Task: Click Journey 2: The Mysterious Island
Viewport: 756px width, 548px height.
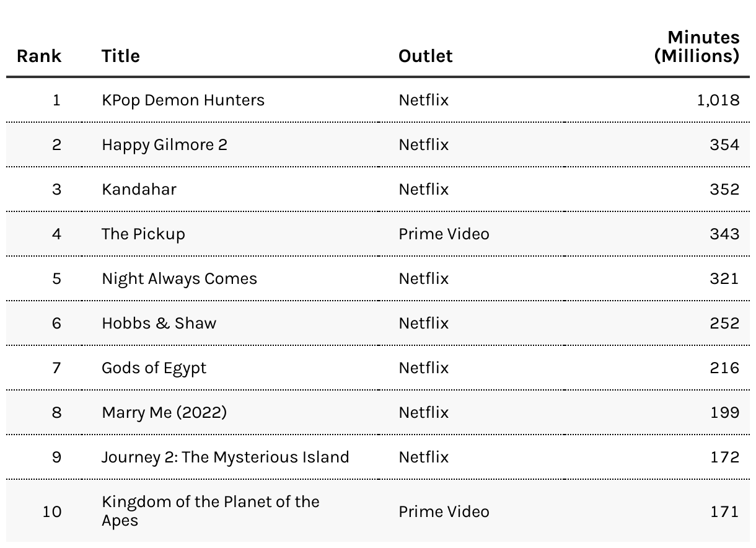Action: [x=226, y=457]
